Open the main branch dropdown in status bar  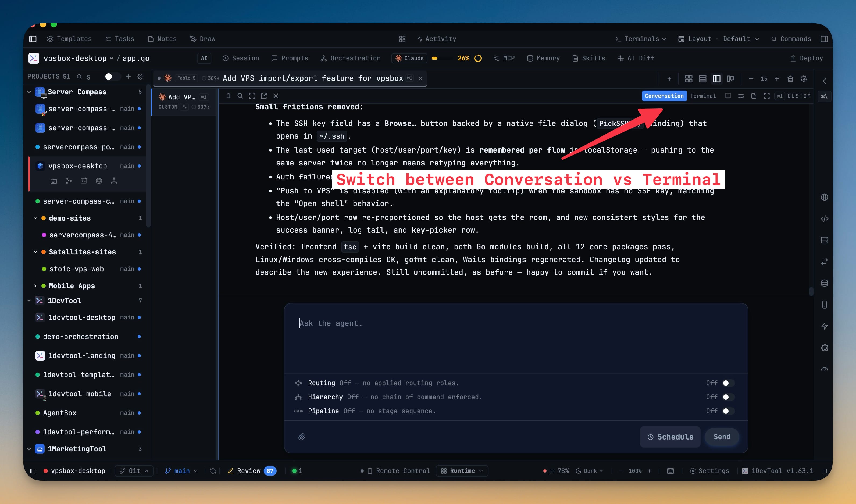tap(181, 471)
